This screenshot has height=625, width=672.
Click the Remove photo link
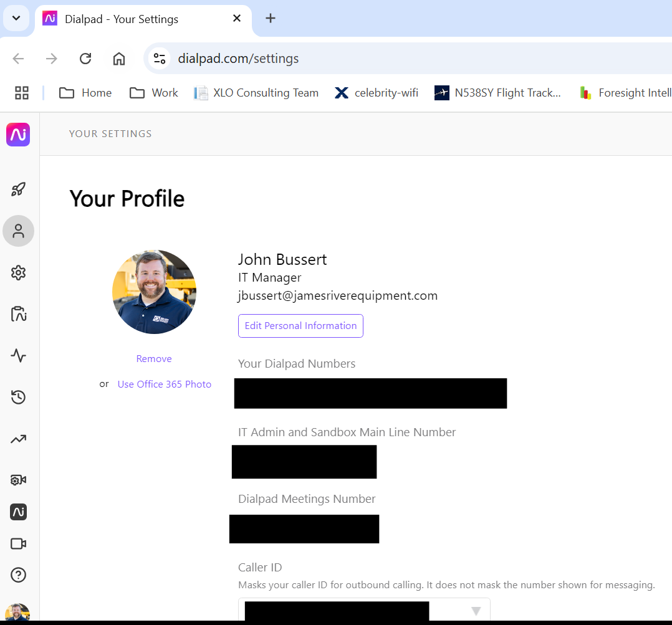coord(154,359)
